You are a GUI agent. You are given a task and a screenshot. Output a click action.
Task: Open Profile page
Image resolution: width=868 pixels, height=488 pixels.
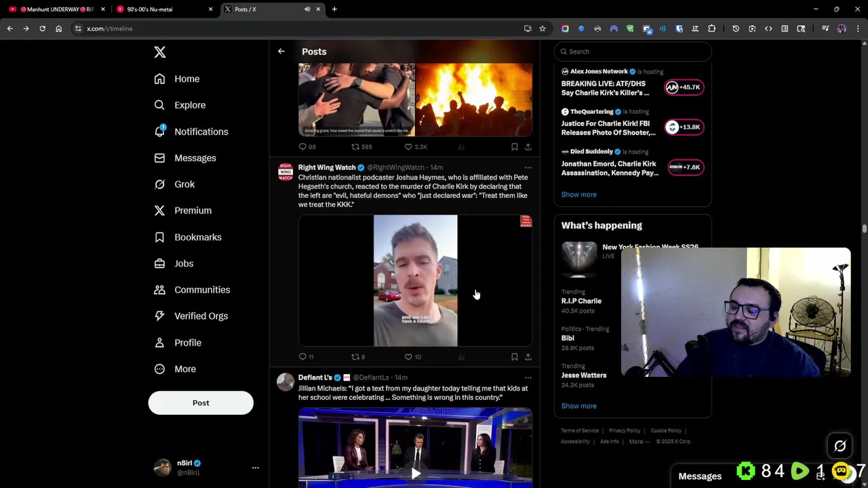[x=178, y=342]
